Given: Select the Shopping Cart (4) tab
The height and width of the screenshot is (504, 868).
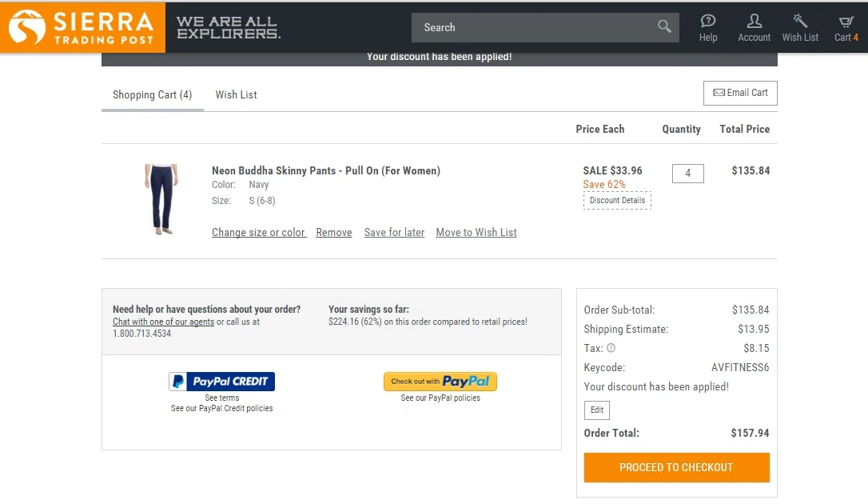Looking at the screenshot, I should click(152, 94).
